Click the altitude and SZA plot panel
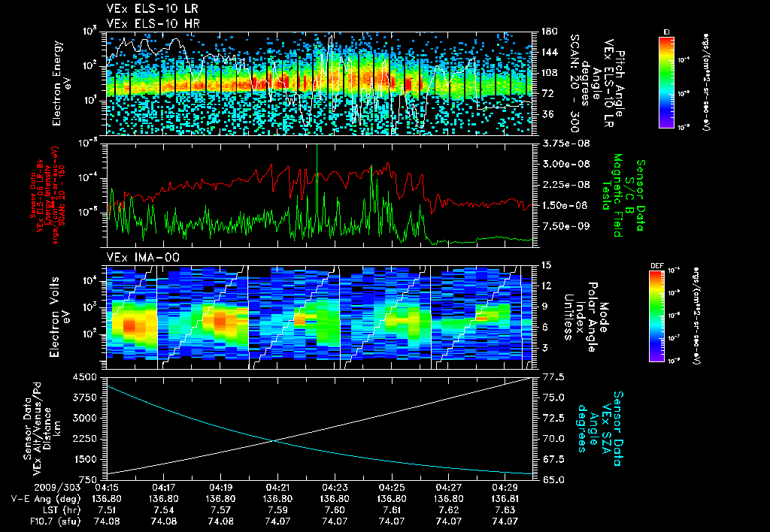 click(x=319, y=428)
